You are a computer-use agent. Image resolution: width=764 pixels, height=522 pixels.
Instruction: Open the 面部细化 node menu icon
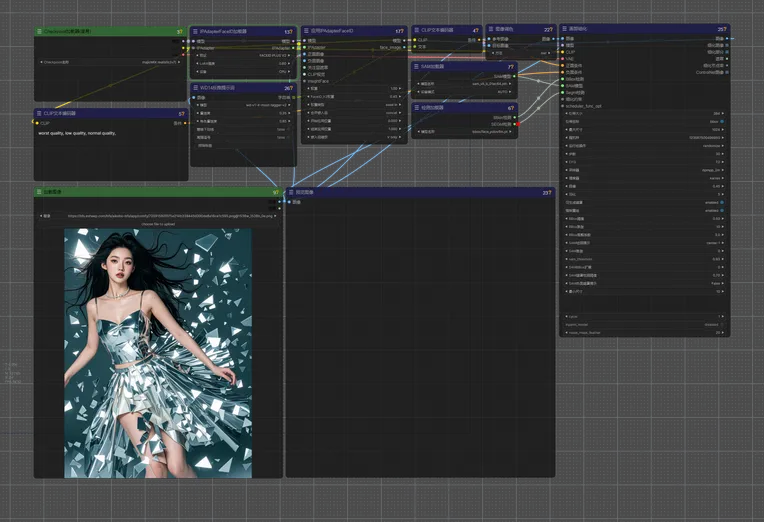tap(564, 29)
